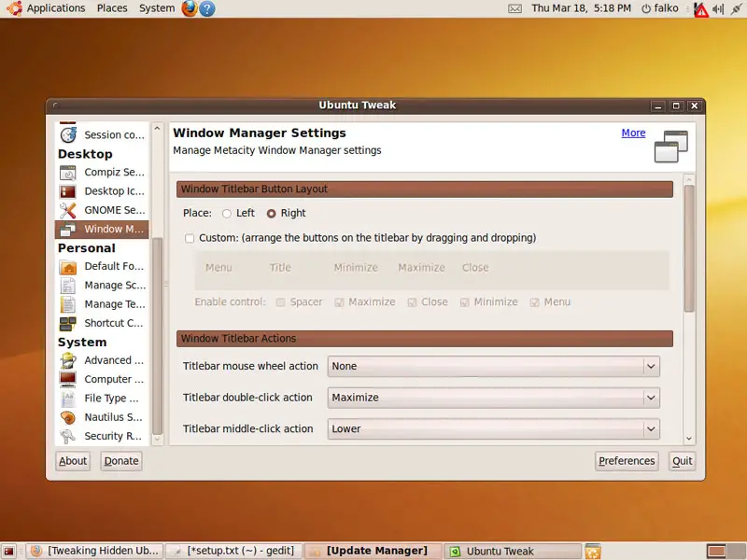Click the sidebar vertical scrollbar thumb

(x=158, y=335)
